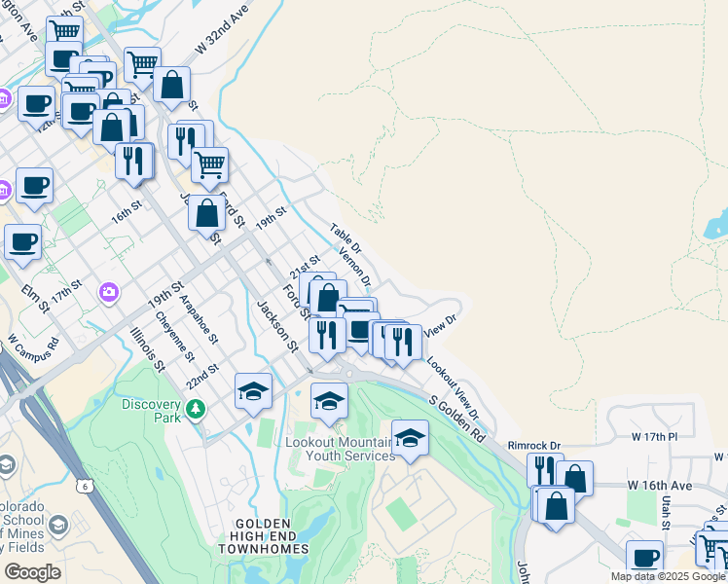Select the shopping bag marker below 21st St
This screenshot has width=728, height=584.
pos(328,299)
